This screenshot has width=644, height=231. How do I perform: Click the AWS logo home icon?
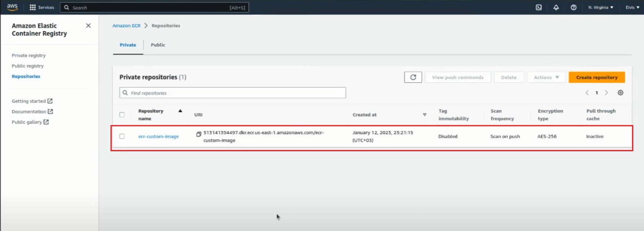tap(12, 7)
